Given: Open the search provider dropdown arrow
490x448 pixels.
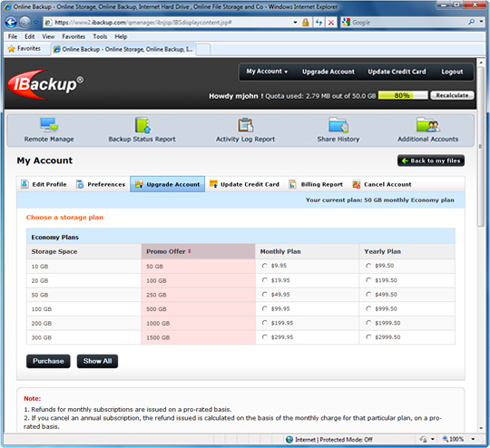Looking at the screenshot, I should (482, 22).
